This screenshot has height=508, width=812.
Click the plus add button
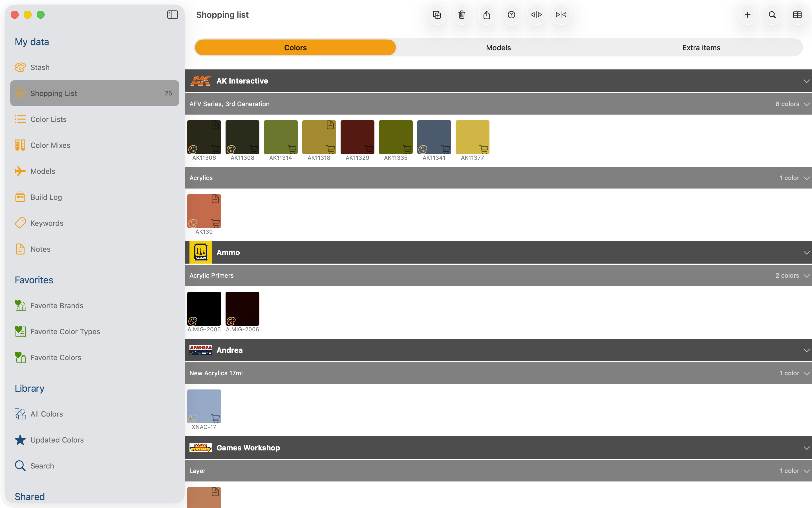click(748, 15)
